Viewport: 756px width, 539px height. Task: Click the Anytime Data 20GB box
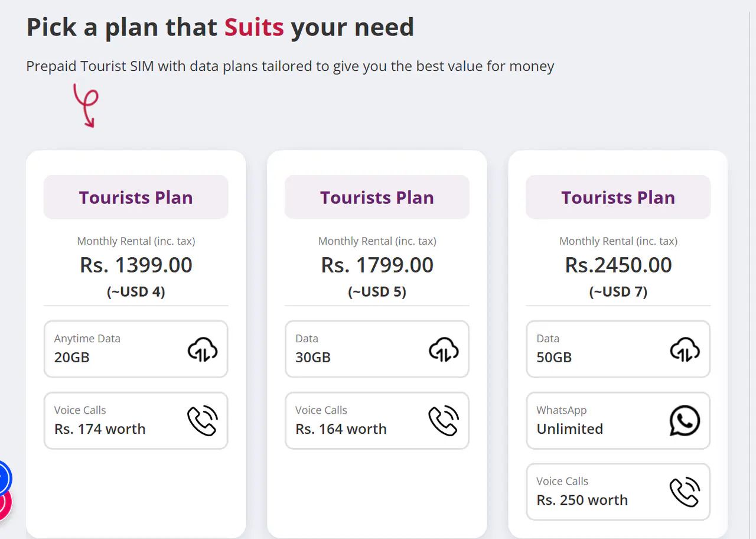click(x=118, y=349)
